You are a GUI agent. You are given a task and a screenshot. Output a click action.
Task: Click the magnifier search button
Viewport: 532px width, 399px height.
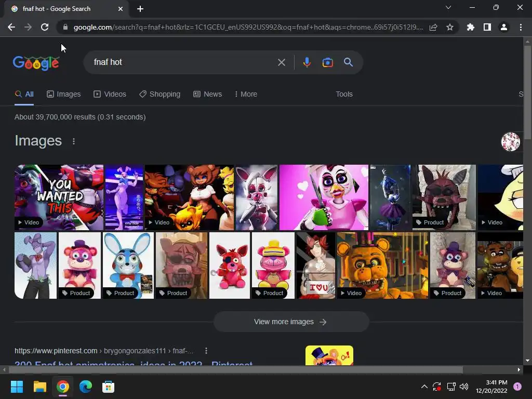point(349,62)
